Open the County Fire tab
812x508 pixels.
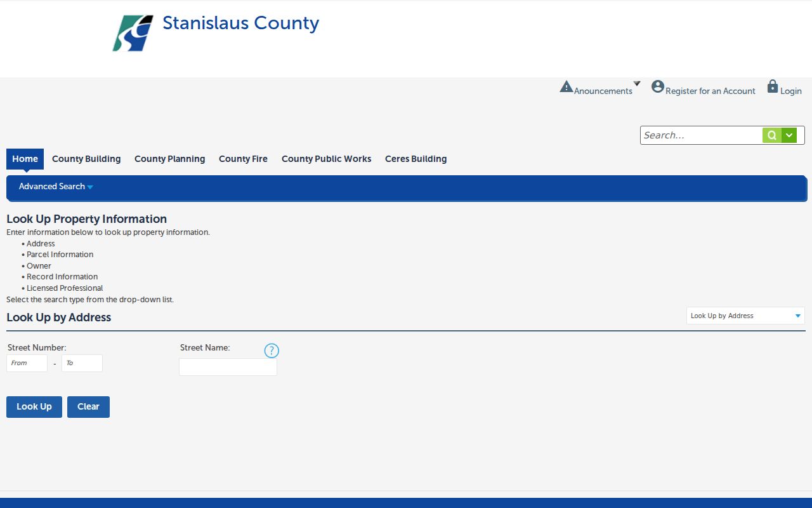pos(243,159)
